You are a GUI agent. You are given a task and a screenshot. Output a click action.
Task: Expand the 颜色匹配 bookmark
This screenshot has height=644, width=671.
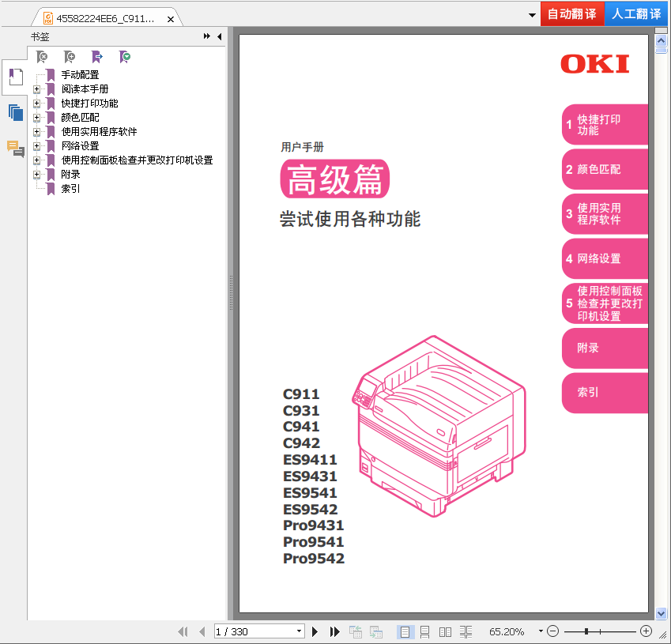37,118
